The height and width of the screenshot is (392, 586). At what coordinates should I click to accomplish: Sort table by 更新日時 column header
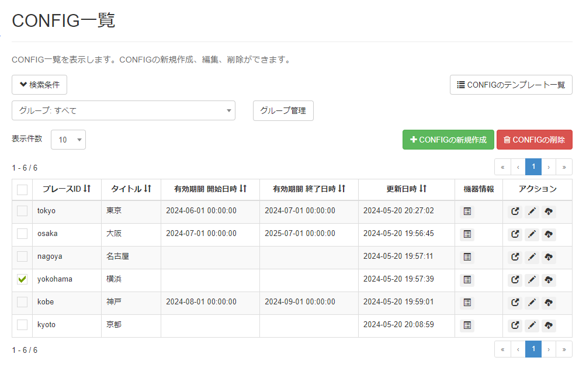pyautogui.click(x=406, y=189)
